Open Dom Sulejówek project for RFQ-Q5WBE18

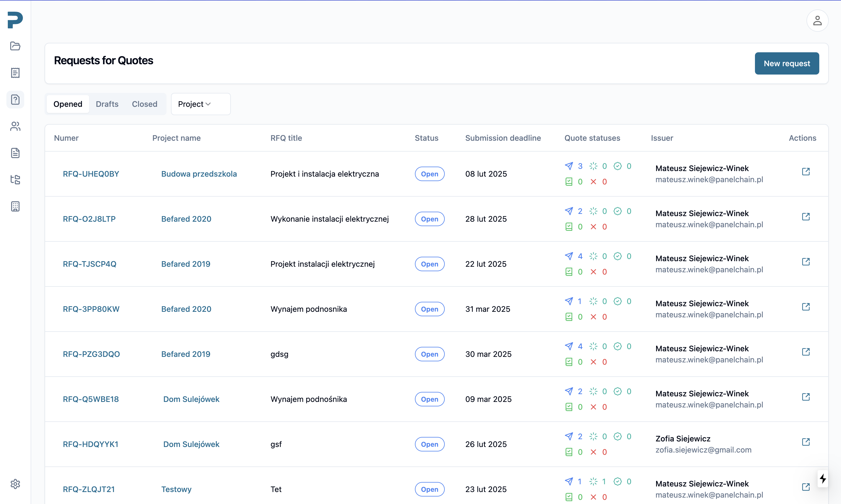[191, 399]
